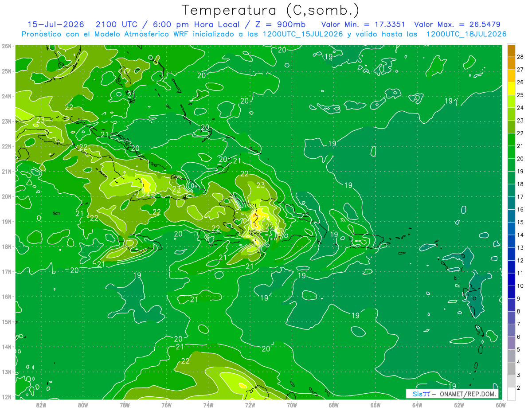Click the '64W' longitude axis label
532x411 pixels.
click(x=417, y=405)
